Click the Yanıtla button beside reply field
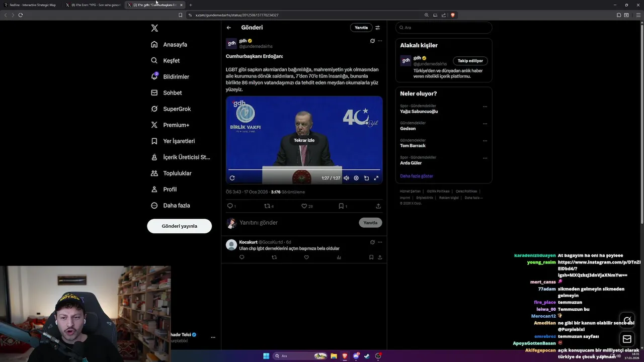 [x=370, y=223]
